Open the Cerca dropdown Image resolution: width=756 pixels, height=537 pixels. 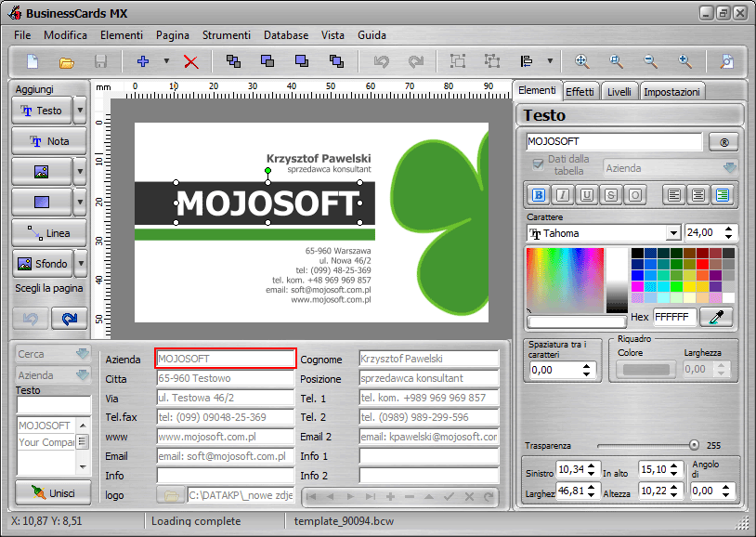(83, 354)
